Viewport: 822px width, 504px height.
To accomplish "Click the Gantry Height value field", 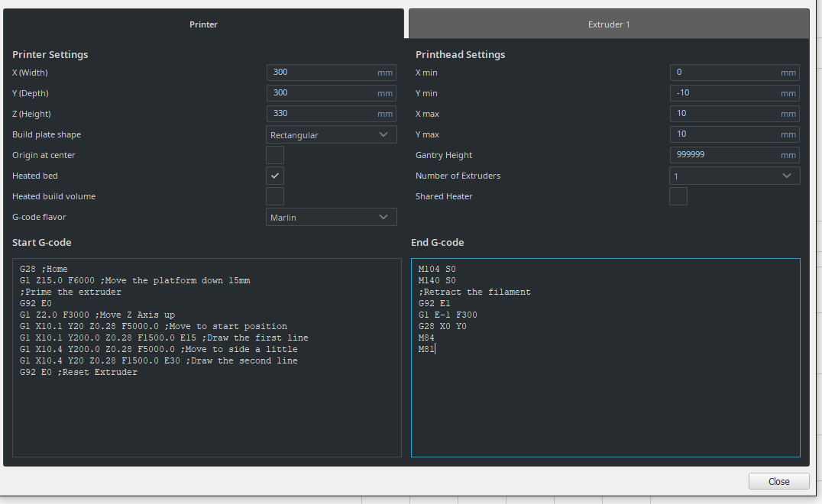I will pyautogui.click(x=734, y=155).
